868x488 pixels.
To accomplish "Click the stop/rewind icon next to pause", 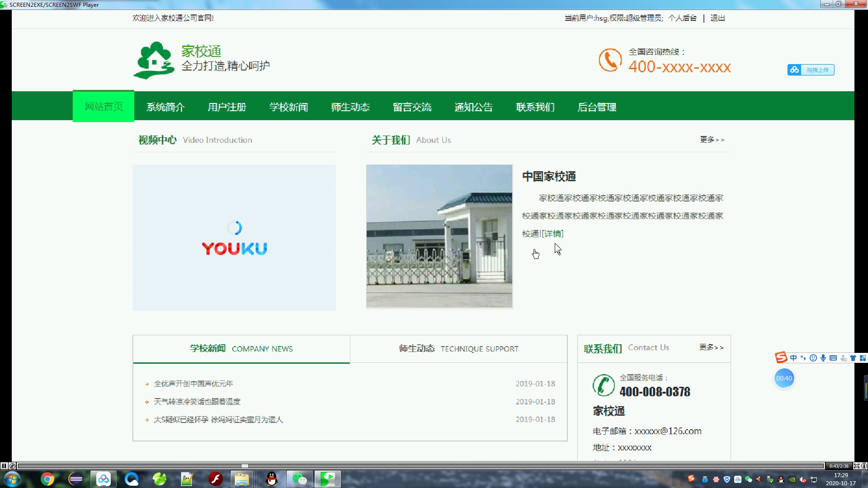I will (12, 466).
